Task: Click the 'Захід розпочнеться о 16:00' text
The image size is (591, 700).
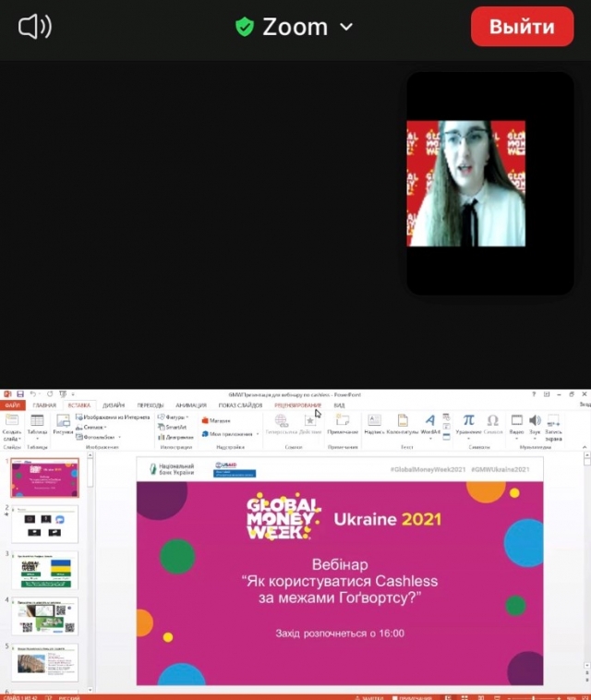Action: click(x=340, y=634)
